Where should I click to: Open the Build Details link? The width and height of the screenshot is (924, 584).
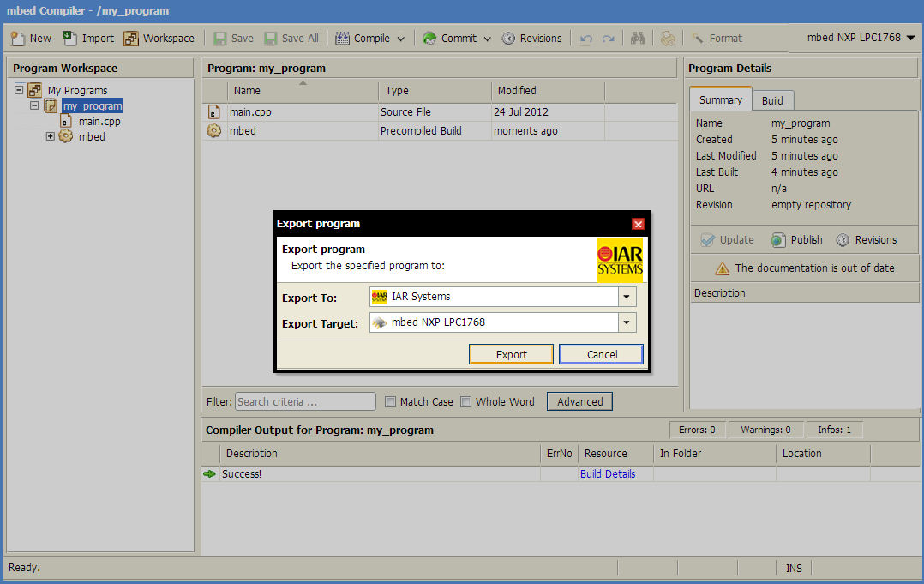click(x=607, y=473)
